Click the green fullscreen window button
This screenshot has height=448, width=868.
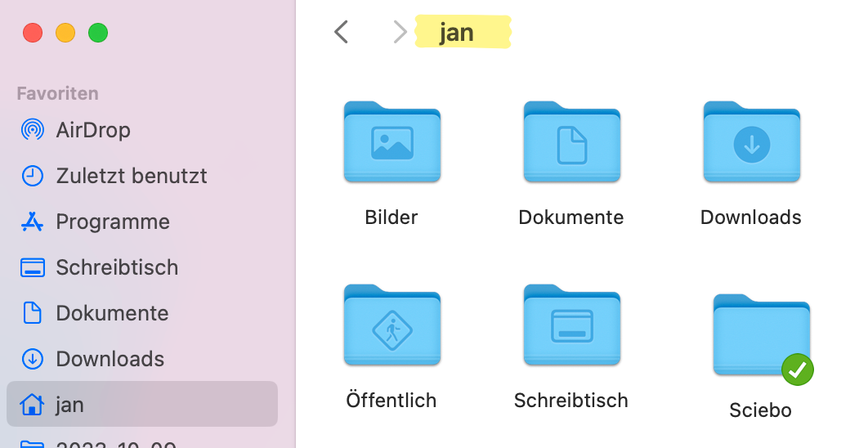pos(98,34)
